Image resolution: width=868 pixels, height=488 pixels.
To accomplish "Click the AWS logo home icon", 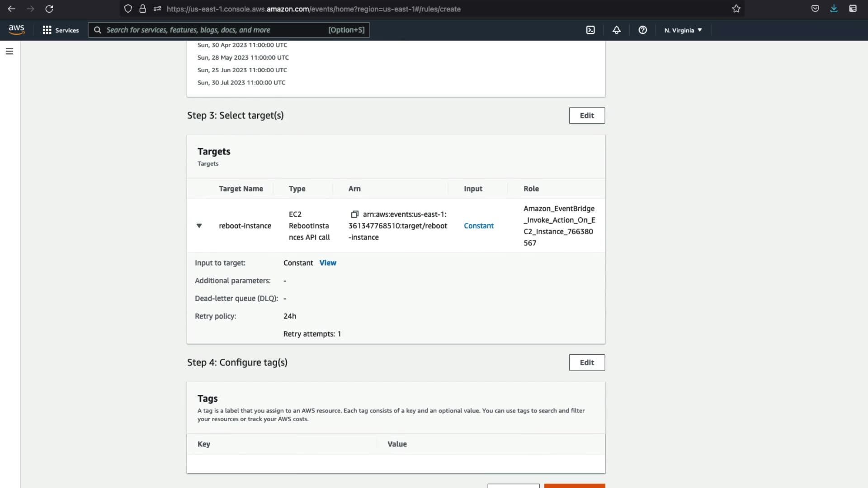I will tap(16, 30).
